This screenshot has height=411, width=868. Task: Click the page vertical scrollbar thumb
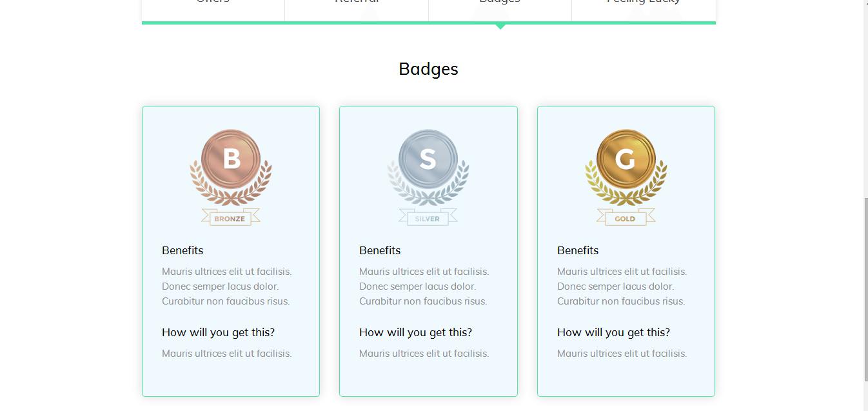tap(865, 290)
